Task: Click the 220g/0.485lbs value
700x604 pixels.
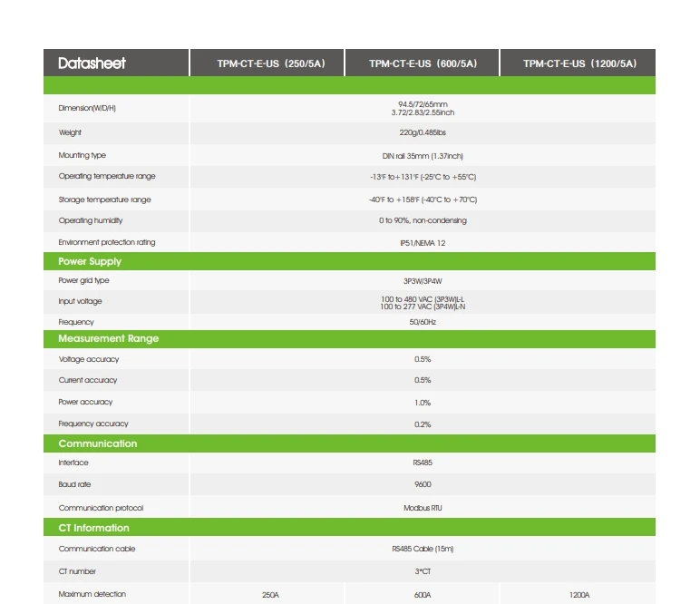Action: [x=423, y=132]
